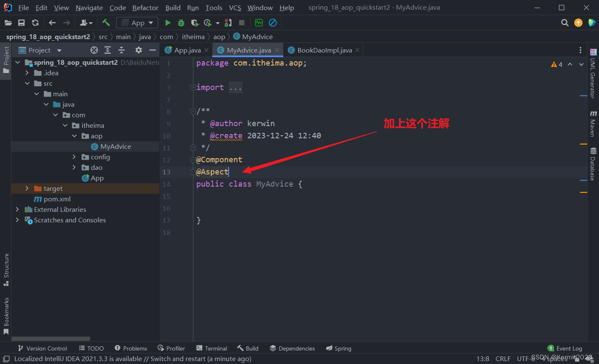Expand Scratches and Consoles node
599x364 pixels.
[x=17, y=220]
